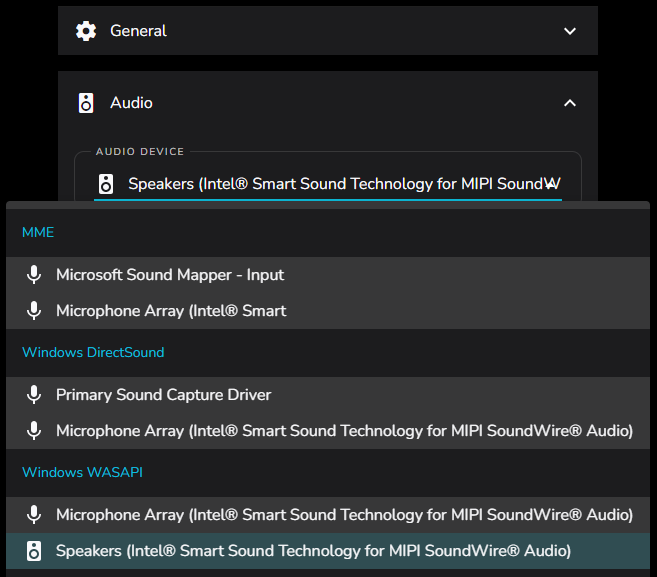Choose Speakers under Windows WASAPI
The image size is (657, 577).
(x=328, y=551)
